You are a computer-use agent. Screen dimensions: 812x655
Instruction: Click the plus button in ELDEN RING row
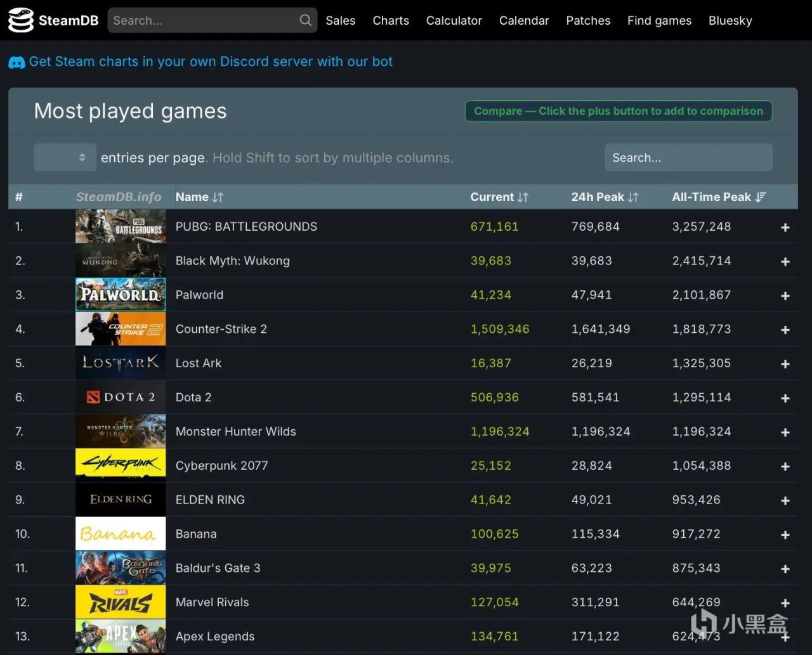pos(785,501)
